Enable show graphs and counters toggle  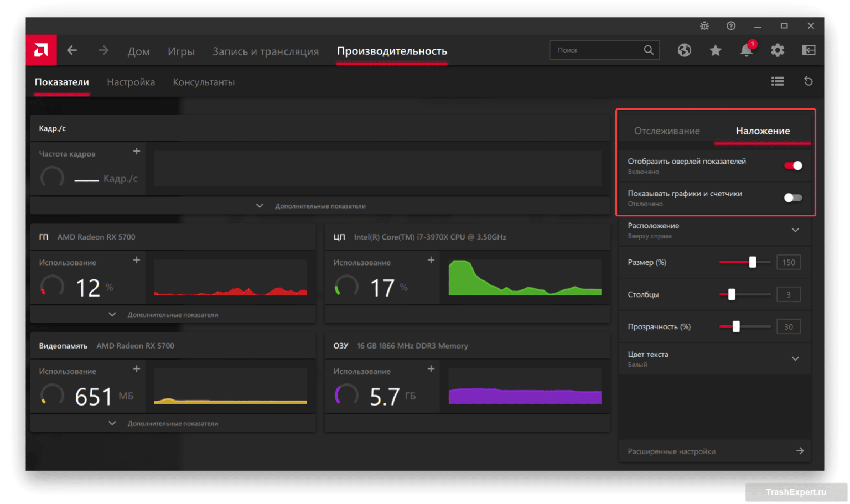tap(792, 198)
